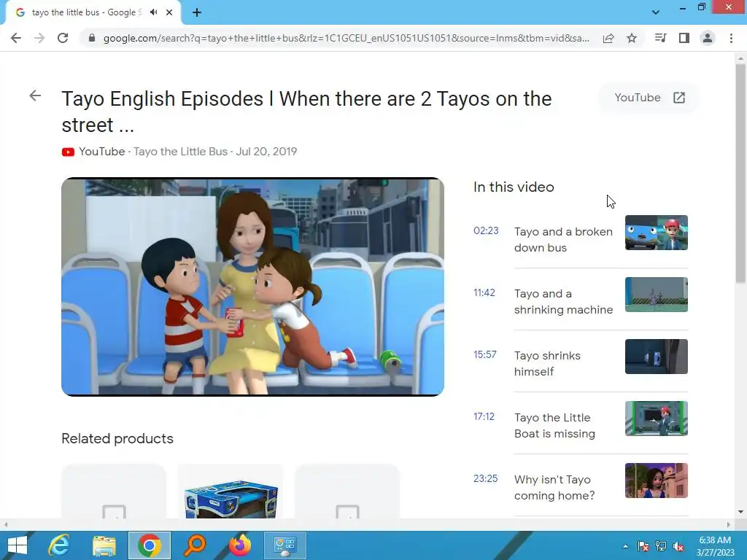
Task: Mute the tab via the speaker icon
Action: 153,12
